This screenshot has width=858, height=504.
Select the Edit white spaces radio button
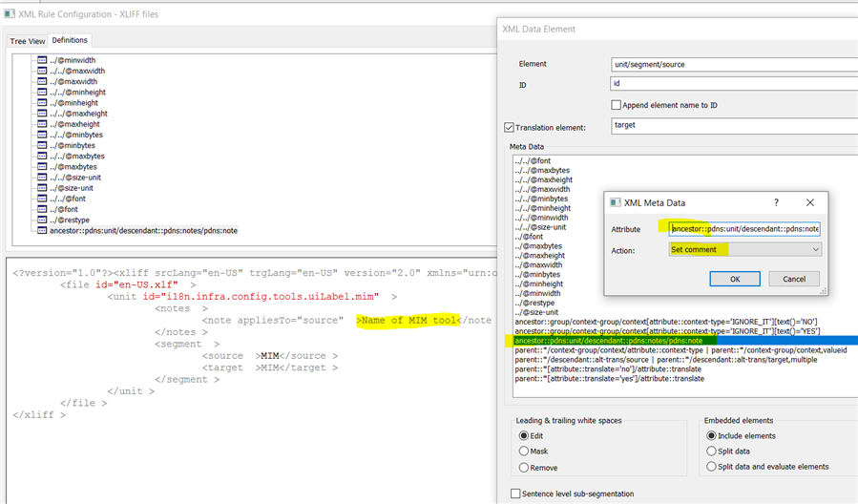point(524,435)
